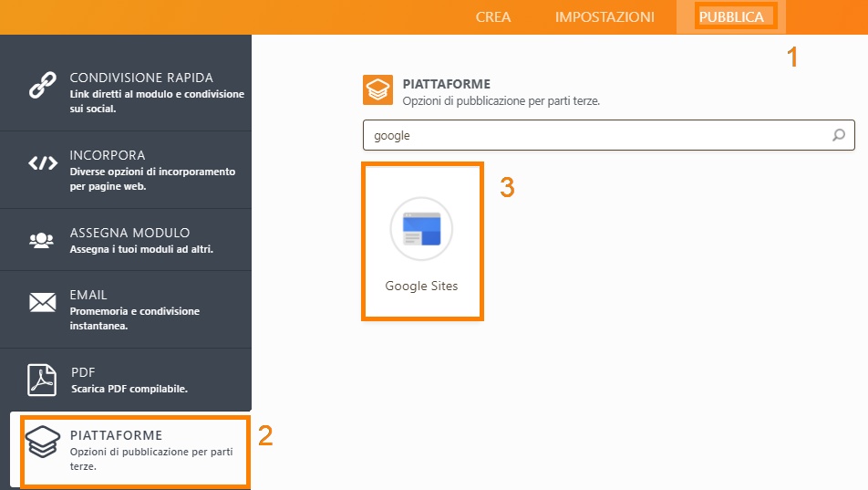Switch to the CREA tab
This screenshot has height=490, width=868.
(493, 17)
